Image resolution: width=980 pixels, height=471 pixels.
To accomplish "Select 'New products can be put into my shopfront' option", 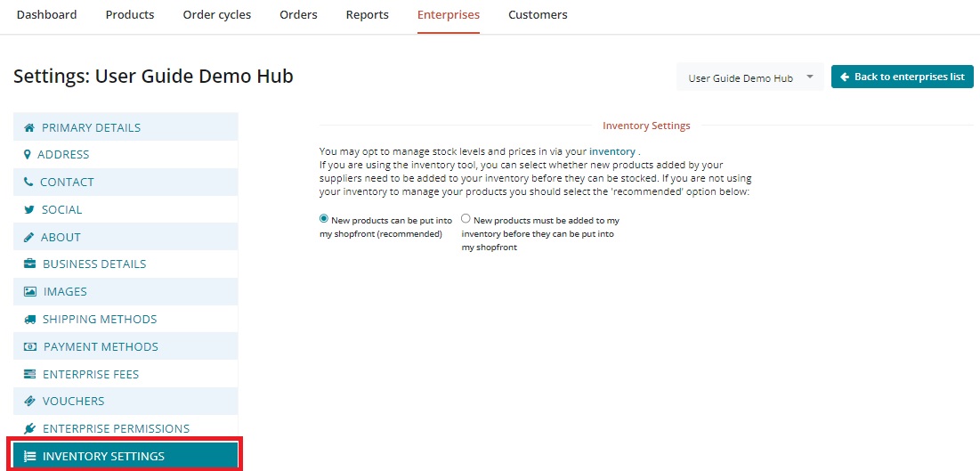I will click(324, 219).
